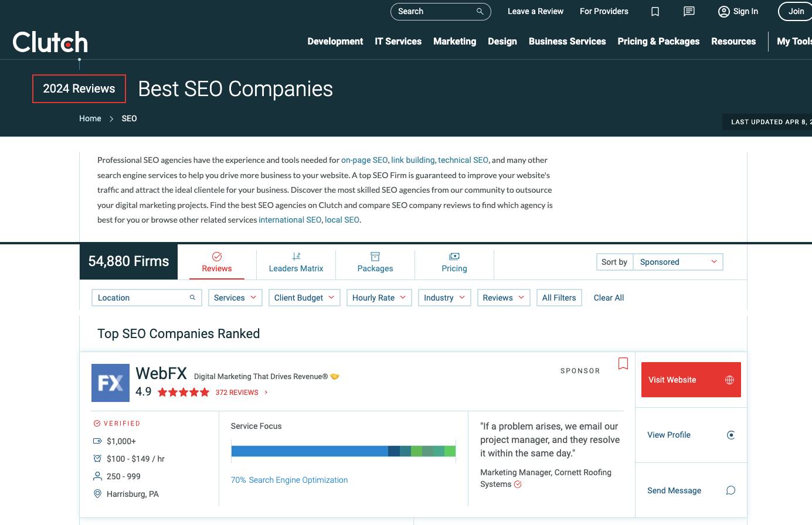Click the arrow next to 372 Reviews

click(x=266, y=393)
